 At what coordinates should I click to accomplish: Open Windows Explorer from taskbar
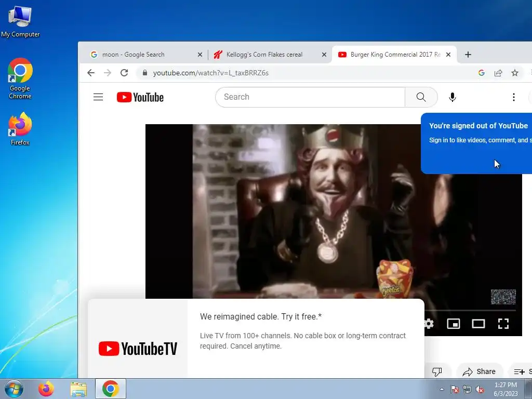click(78, 389)
